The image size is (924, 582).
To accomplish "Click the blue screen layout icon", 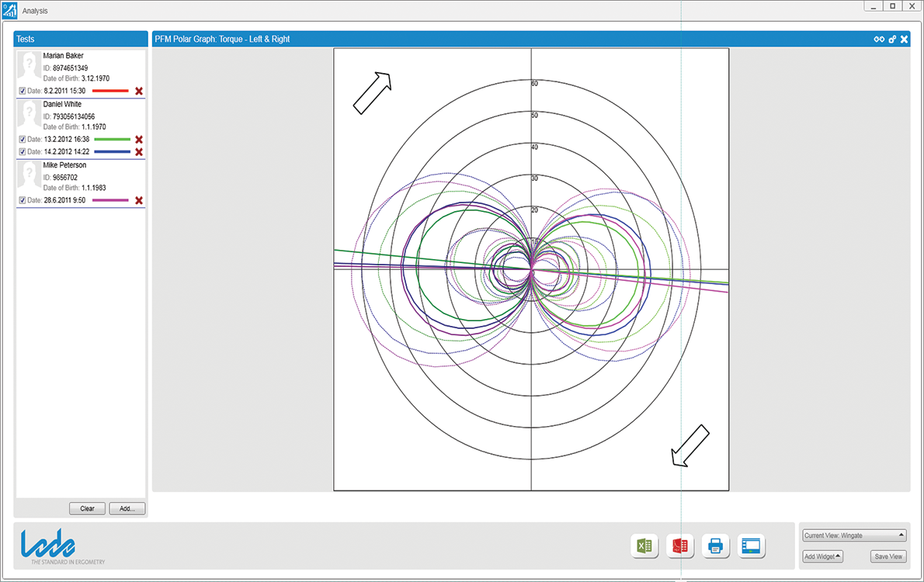I will (752, 546).
